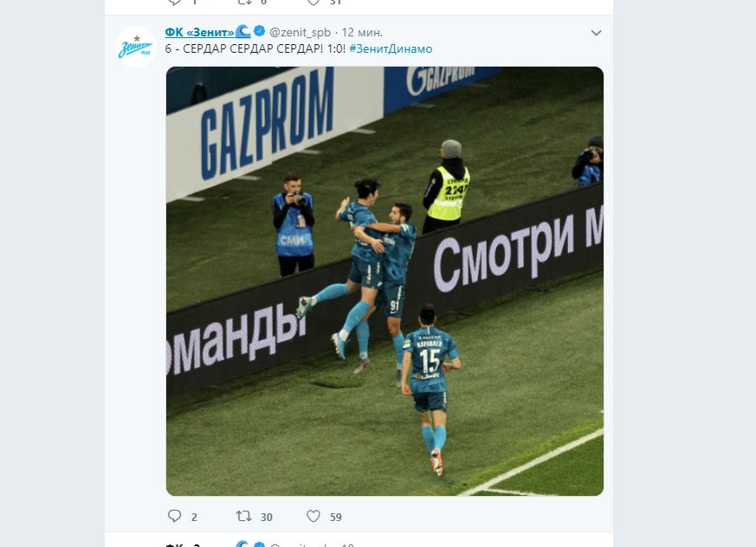
Task: Click the verified badge of the next tweet at the bottom
Action: click(260, 544)
